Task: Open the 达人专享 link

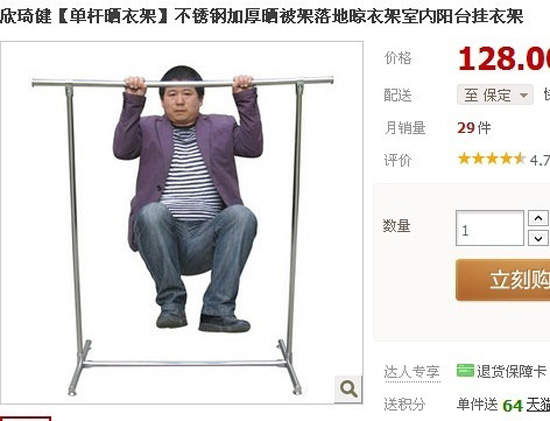Action: 412,372
